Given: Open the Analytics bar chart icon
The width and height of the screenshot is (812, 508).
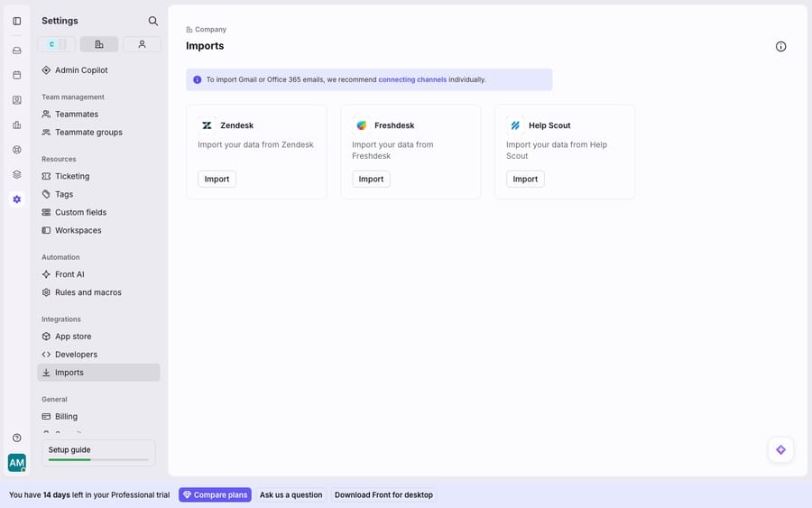Looking at the screenshot, I should pyautogui.click(x=17, y=125).
